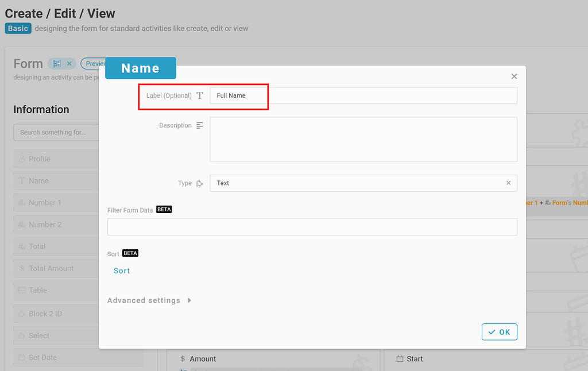This screenshot has height=371, width=588.
Task: Click the alignment lines icon beside Description
Action: click(x=199, y=125)
